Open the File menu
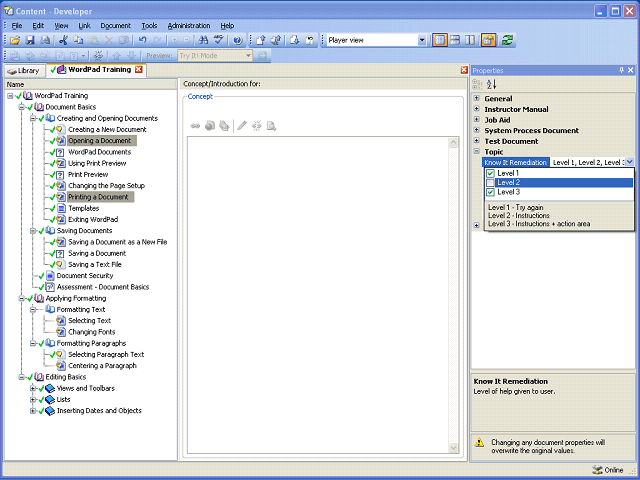The image size is (640, 480). click(17, 26)
